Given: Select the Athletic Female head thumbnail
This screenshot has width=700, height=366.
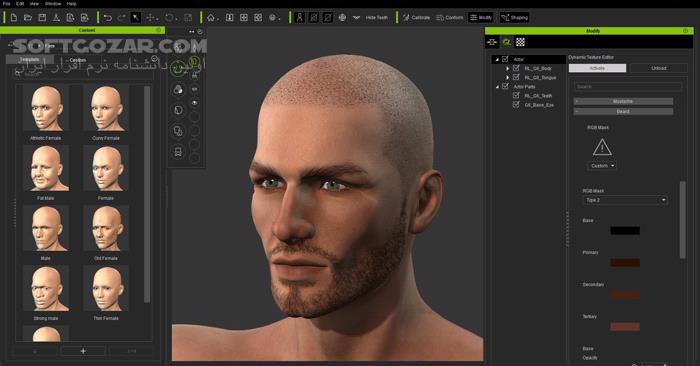Looking at the screenshot, I should coord(46,109).
